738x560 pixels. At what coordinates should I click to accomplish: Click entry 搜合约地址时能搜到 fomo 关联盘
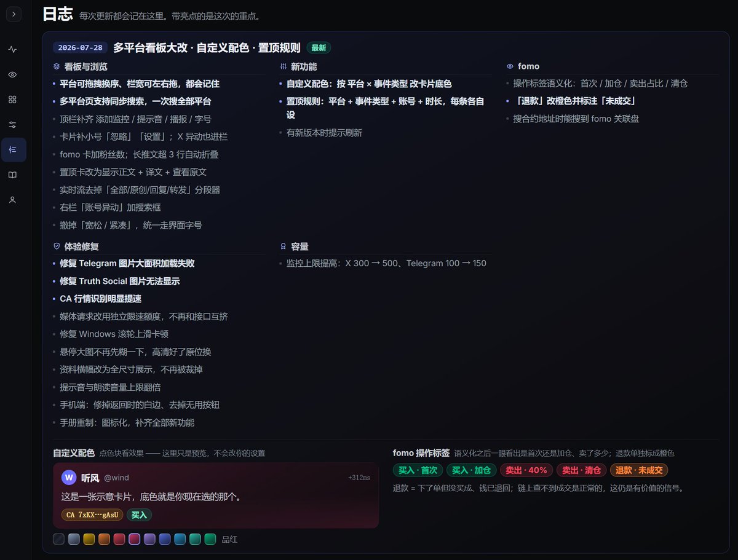coord(576,119)
